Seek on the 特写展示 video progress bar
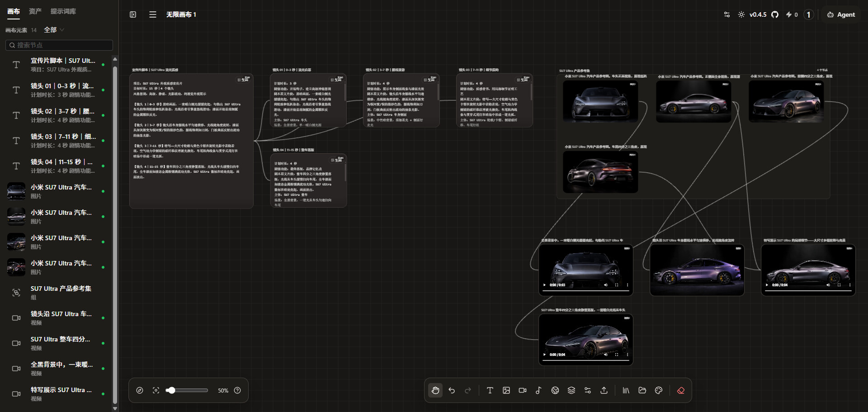The width and height of the screenshot is (868, 412). pos(808,290)
